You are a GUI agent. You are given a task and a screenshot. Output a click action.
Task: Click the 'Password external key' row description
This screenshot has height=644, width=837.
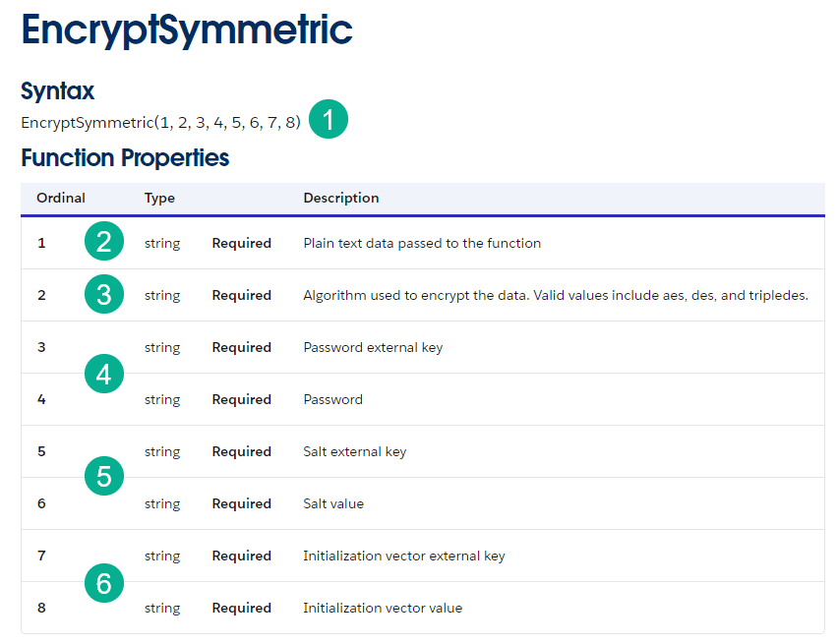click(373, 347)
